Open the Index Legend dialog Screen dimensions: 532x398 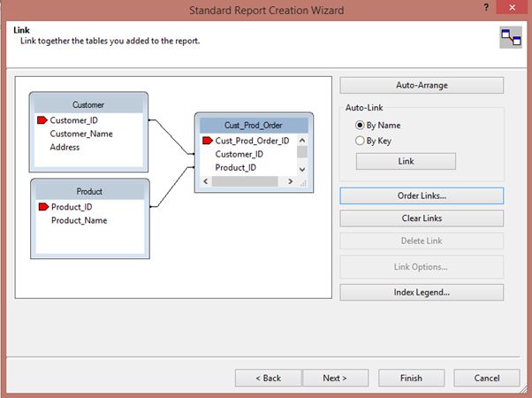(x=422, y=292)
